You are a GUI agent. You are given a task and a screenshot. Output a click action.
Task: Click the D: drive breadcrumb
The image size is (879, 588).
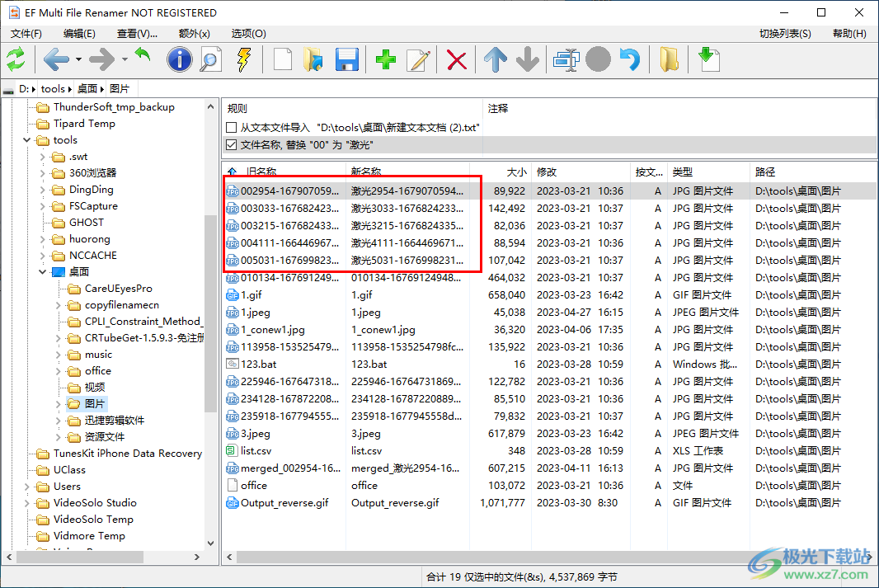(24, 88)
